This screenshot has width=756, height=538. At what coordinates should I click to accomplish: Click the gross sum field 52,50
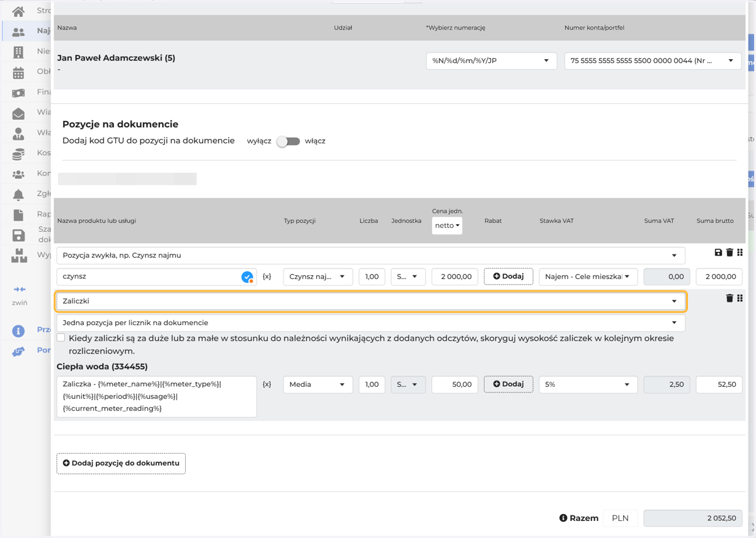click(719, 384)
